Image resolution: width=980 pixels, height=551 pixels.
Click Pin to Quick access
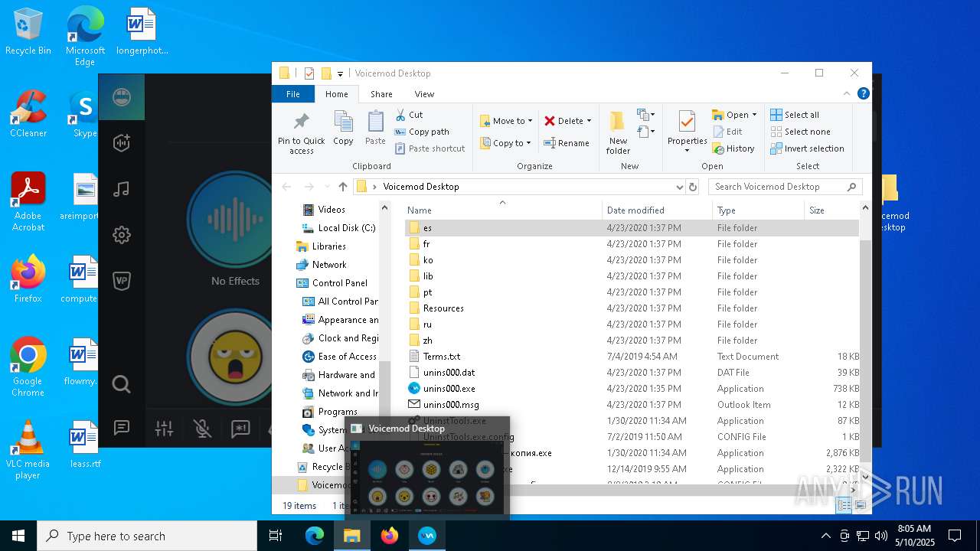pyautogui.click(x=302, y=134)
